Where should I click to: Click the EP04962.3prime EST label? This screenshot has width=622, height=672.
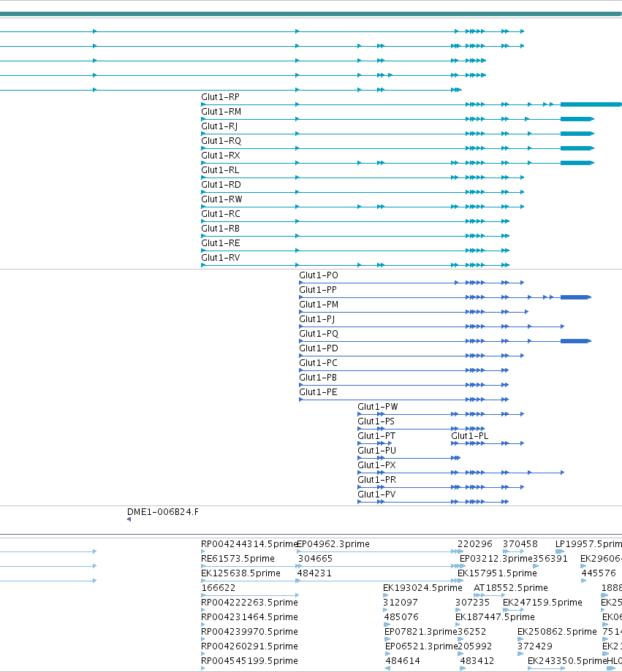click(x=333, y=544)
